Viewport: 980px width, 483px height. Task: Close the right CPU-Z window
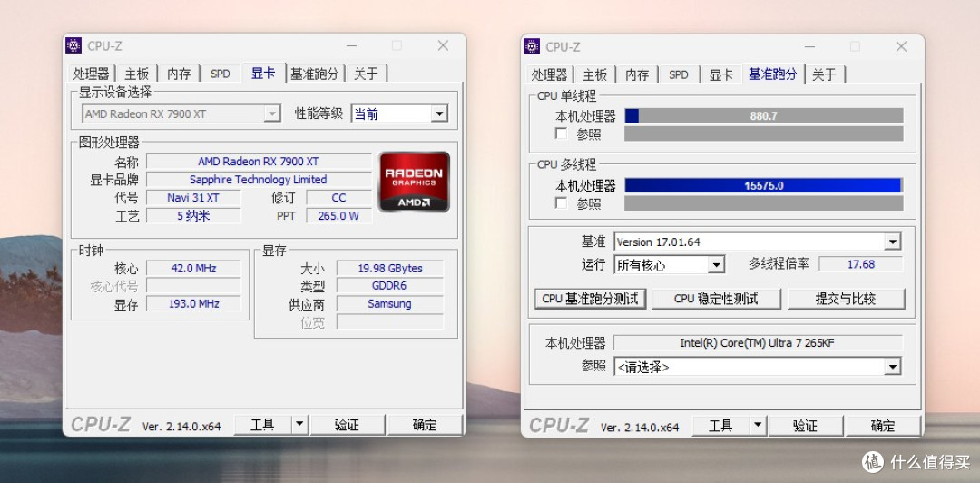point(901,46)
